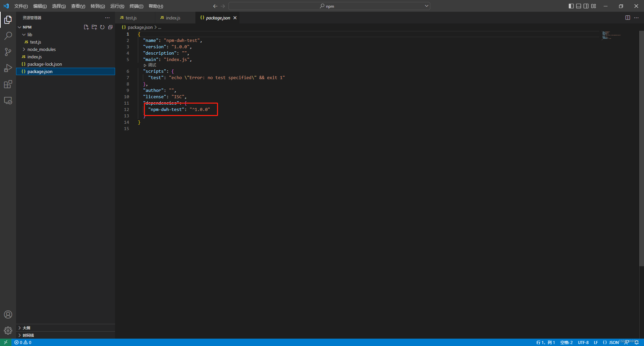Screen dimensions: 644x346
Task: Open the Explorer view in activity bar
Action: (8, 20)
